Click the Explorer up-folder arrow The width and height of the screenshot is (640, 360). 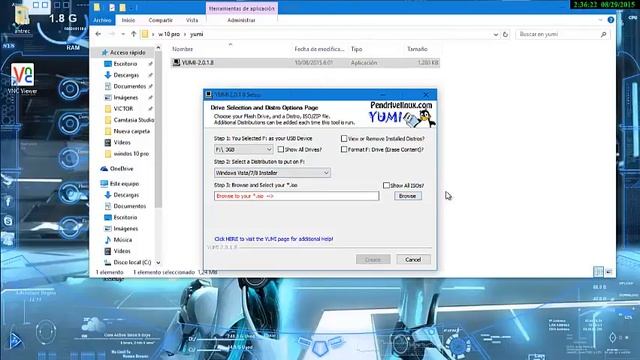tap(133, 34)
